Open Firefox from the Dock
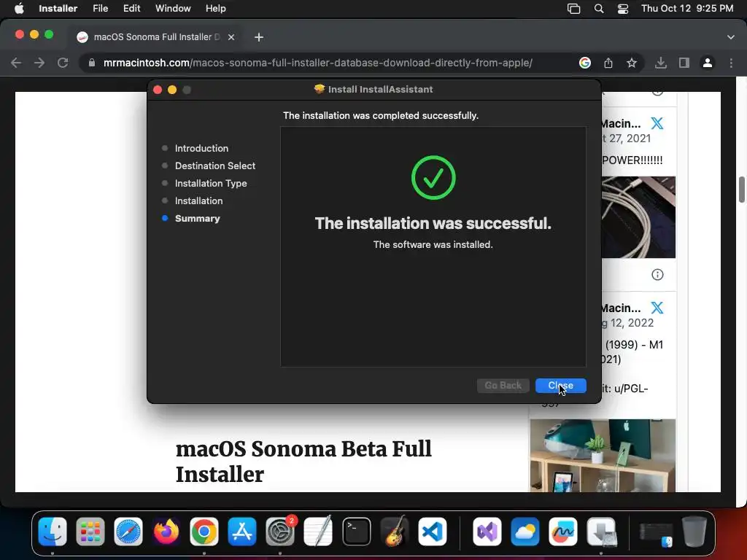Screen dimensions: 747x560 166,532
